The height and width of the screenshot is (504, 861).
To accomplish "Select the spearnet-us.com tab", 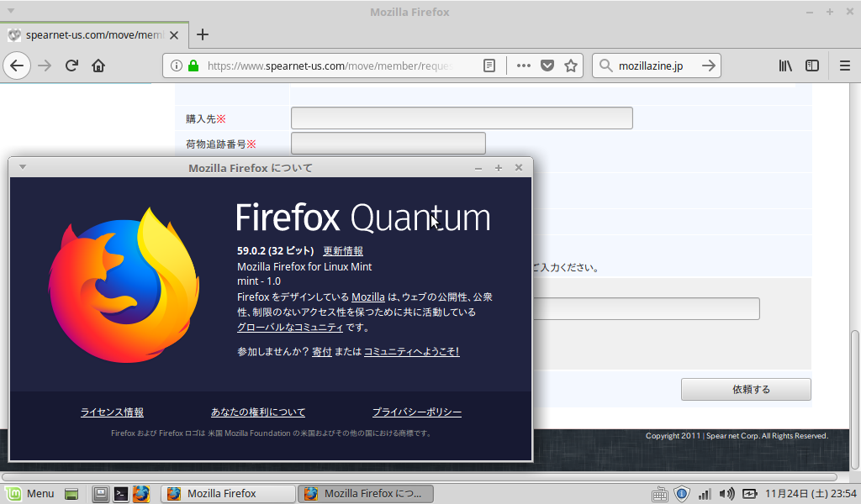I will coord(94,34).
